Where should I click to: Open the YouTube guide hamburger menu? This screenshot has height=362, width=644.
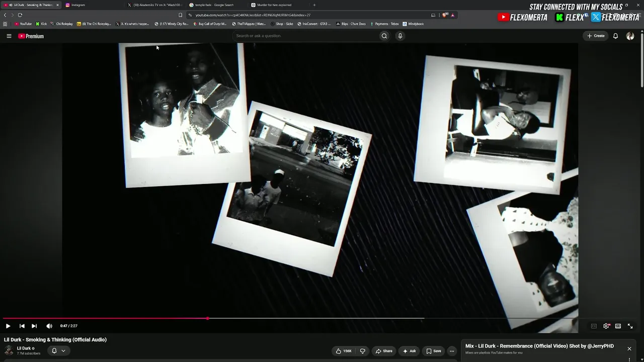tap(9, 36)
